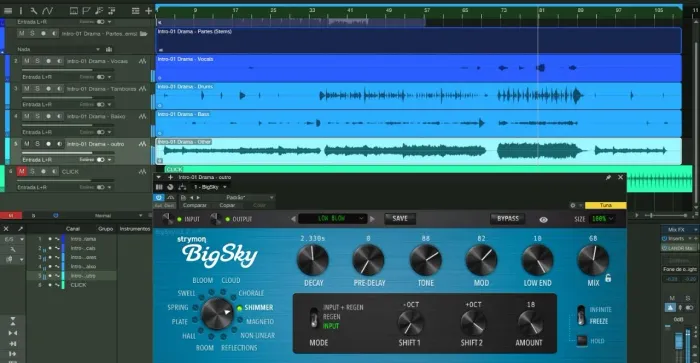Click the console wrench icon beside the X
This screenshot has height=363, width=700.
pos(20,229)
